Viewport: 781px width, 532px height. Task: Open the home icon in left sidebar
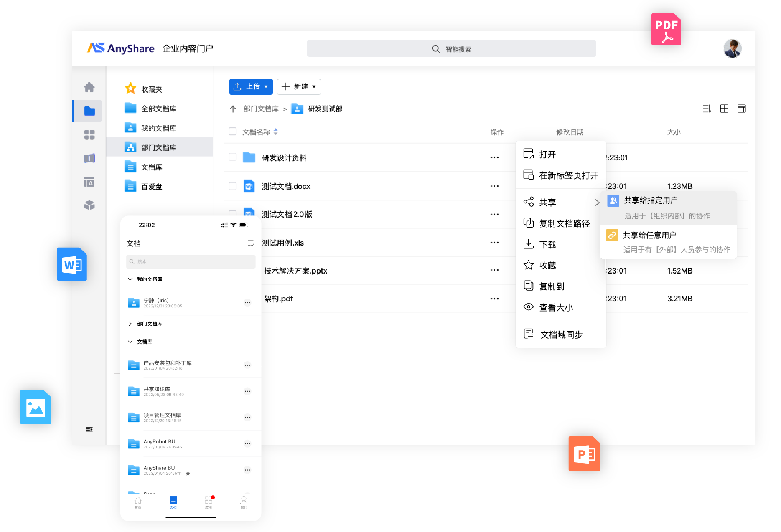point(89,87)
